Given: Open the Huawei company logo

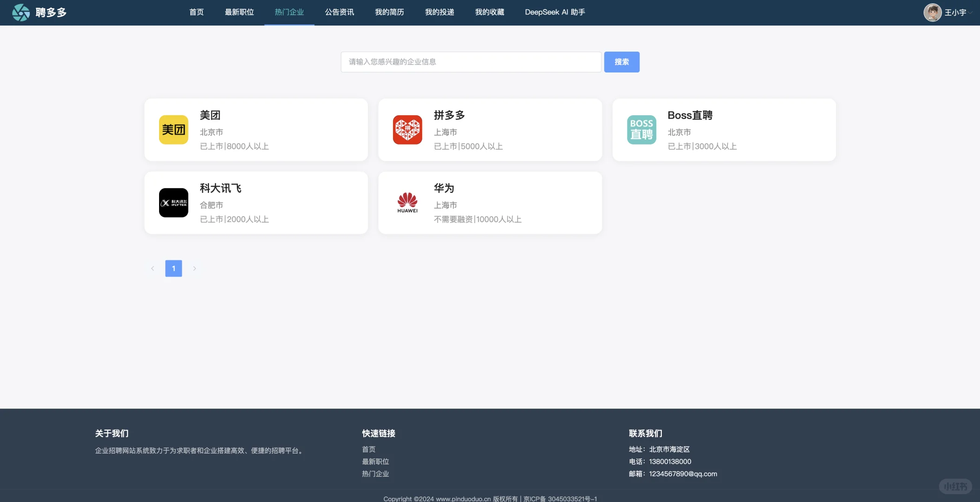Looking at the screenshot, I should (407, 203).
